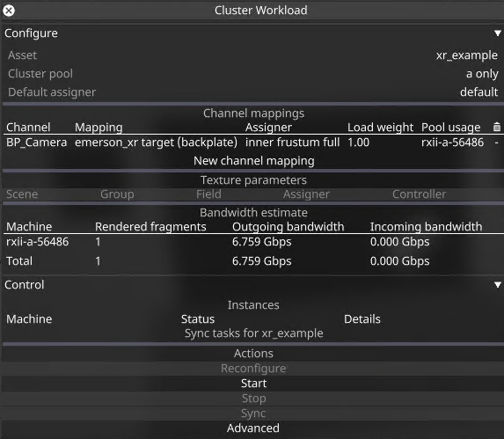
Task: Start the cluster workload
Action: point(253,384)
